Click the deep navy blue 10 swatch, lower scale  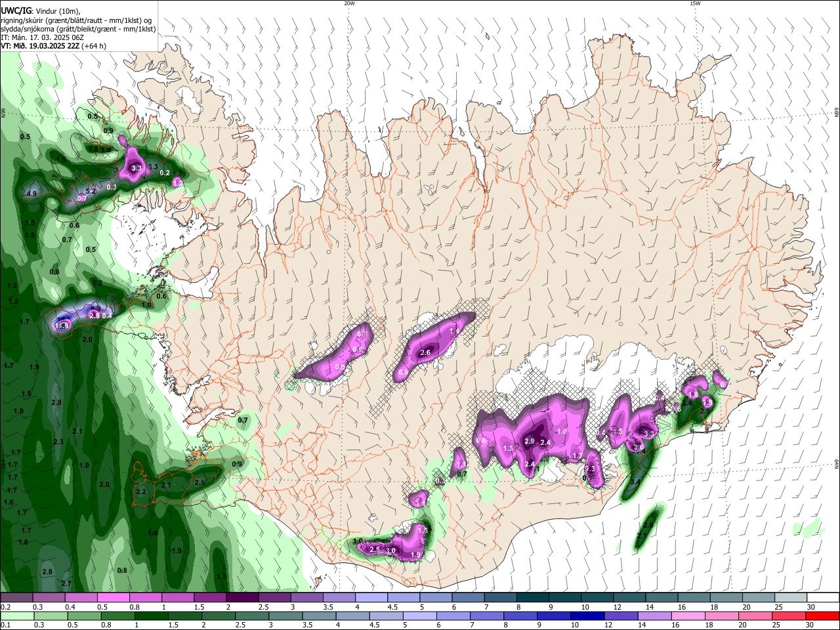(587, 616)
